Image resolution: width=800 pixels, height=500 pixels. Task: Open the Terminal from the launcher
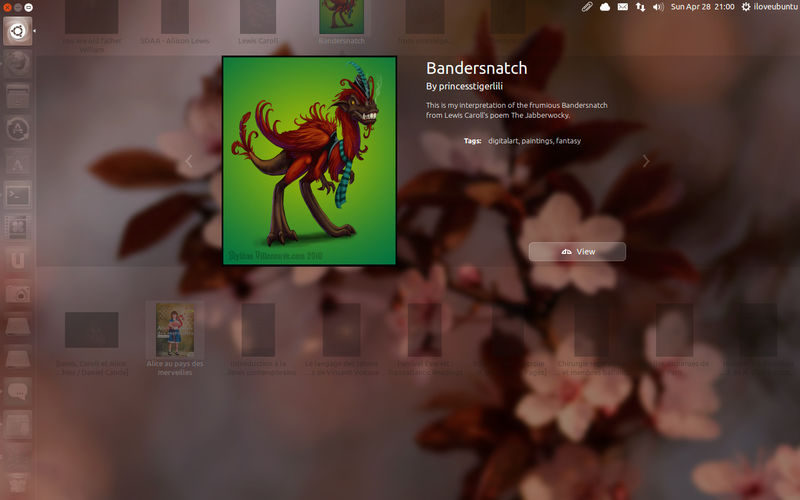tap(17, 195)
